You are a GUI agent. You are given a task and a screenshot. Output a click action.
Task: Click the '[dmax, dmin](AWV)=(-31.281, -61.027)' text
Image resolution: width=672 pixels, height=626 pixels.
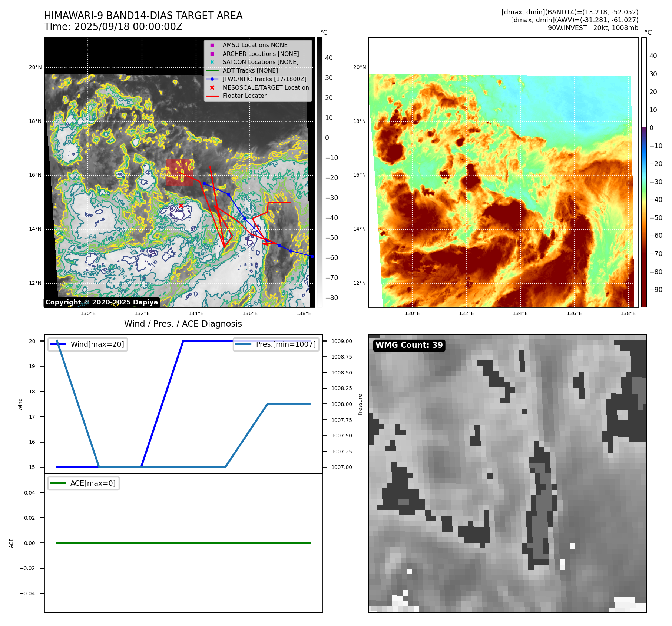click(575, 20)
